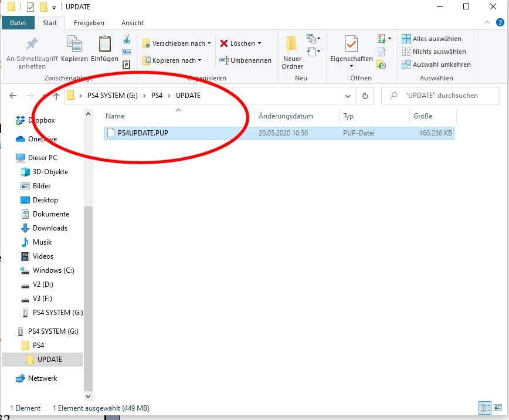Image resolution: width=509 pixels, height=420 pixels.
Task: Select the PS4UPDATE.PUP file
Action: pos(279,133)
